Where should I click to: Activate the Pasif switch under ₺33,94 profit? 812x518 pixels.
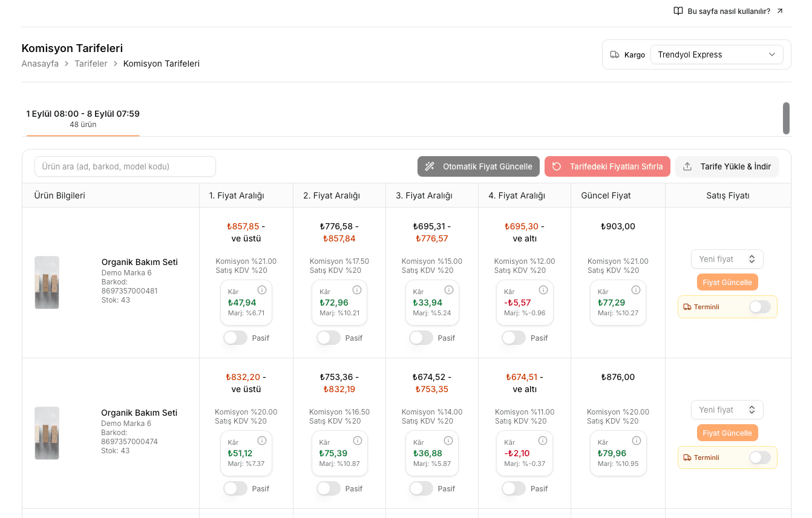pyautogui.click(x=421, y=338)
